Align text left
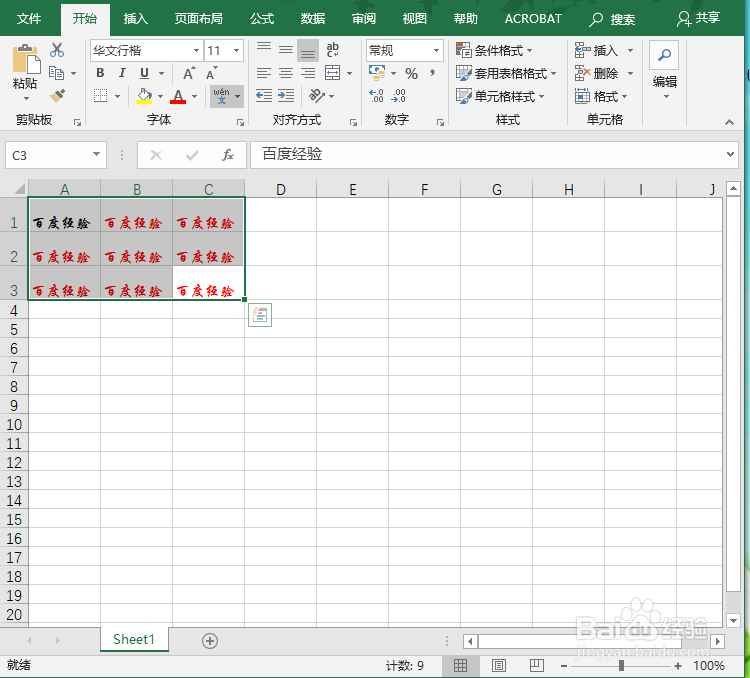 pyautogui.click(x=264, y=73)
